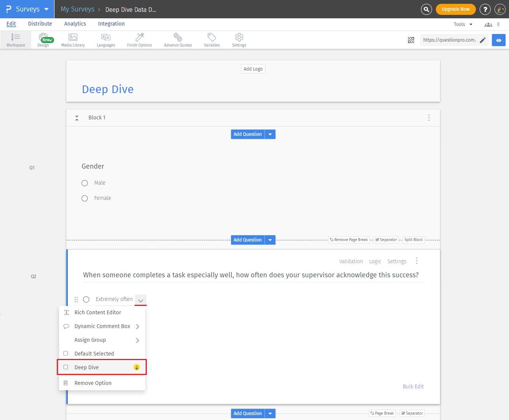Switch to the Analytics tab
The image size is (509, 420).
[x=75, y=24]
